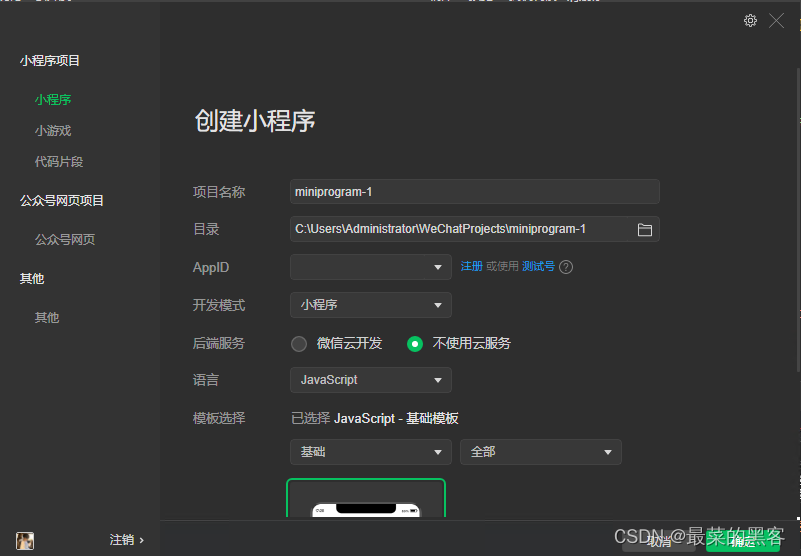The width and height of the screenshot is (801, 556).
Task: Select the 不使用云服务 radio button
Action: click(x=415, y=344)
